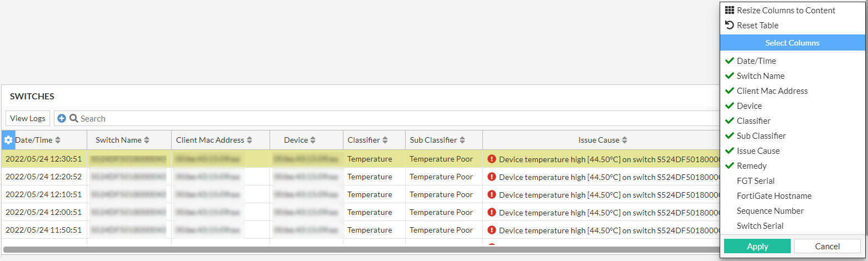868x261 pixels.
Task: Click the add filter plus icon
Action: [x=62, y=118]
